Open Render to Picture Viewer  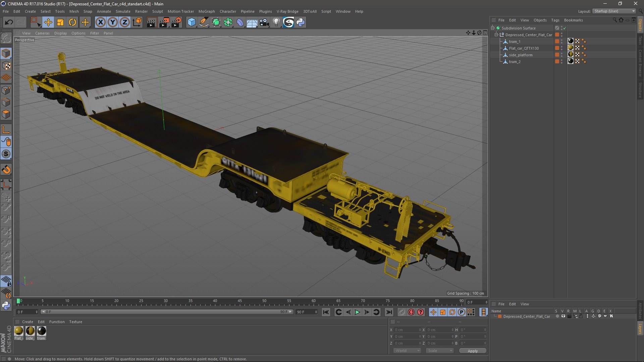tap(164, 22)
